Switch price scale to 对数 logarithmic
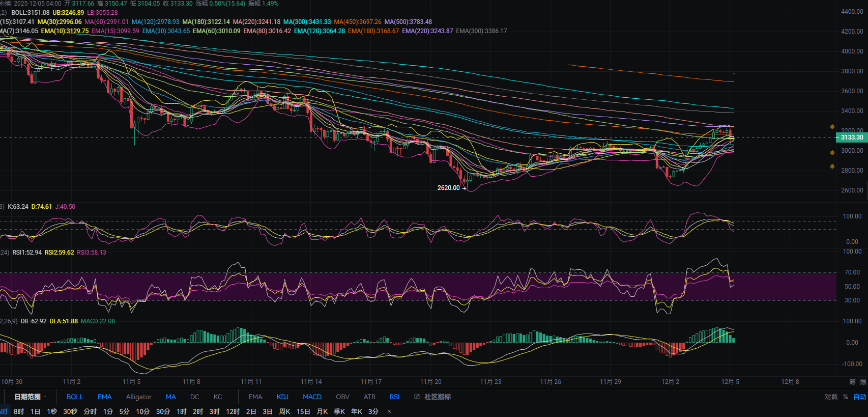Screen dimensions: 868x417 [x=831, y=397]
